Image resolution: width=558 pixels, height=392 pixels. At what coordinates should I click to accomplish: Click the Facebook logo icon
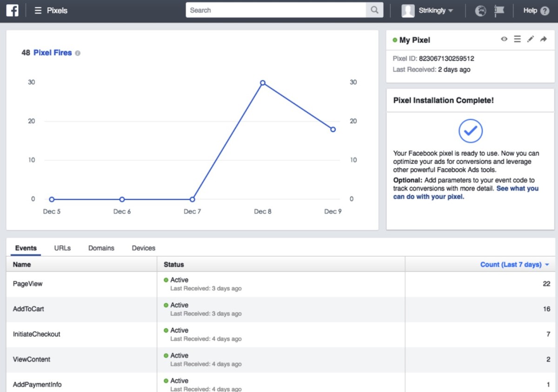click(x=12, y=10)
